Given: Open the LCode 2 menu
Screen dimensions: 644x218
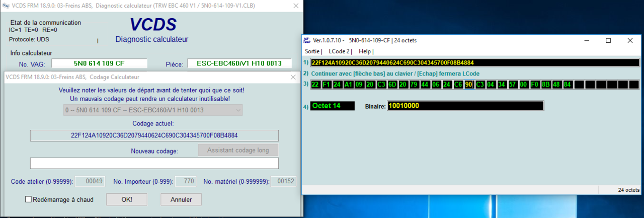Looking at the screenshot, I should click(340, 51).
